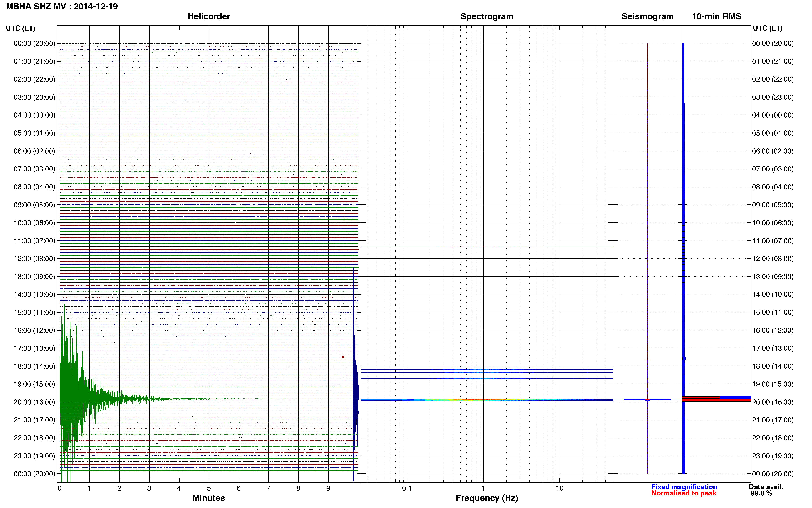Select the 'Spectrogram' panel heading

pyautogui.click(x=487, y=16)
